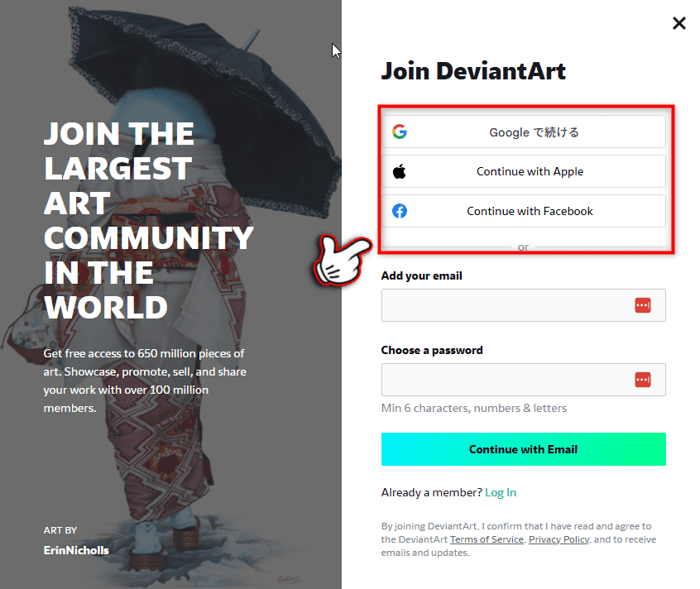Open the Privacy Policy link
Viewport: 700px width, 589px height.
click(559, 539)
